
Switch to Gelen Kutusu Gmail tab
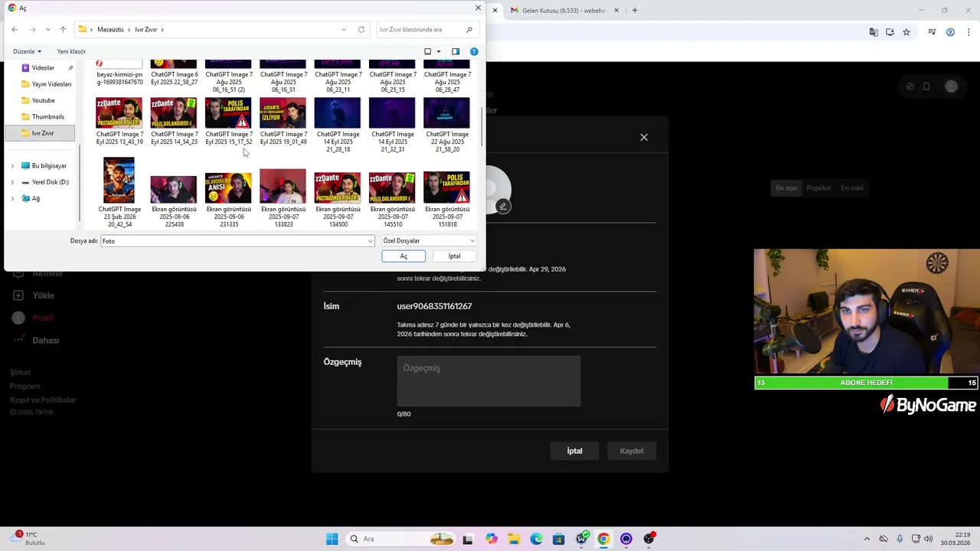pyautogui.click(x=565, y=11)
